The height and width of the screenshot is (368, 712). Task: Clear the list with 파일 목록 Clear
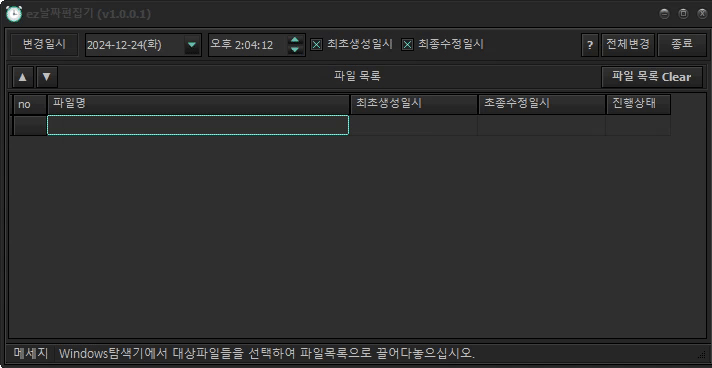coord(652,77)
